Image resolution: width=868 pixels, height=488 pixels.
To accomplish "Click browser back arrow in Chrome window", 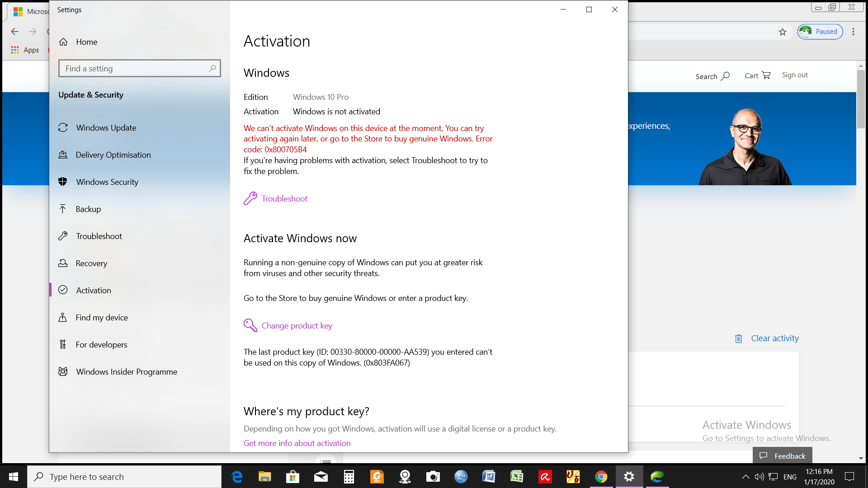I will click(15, 32).
